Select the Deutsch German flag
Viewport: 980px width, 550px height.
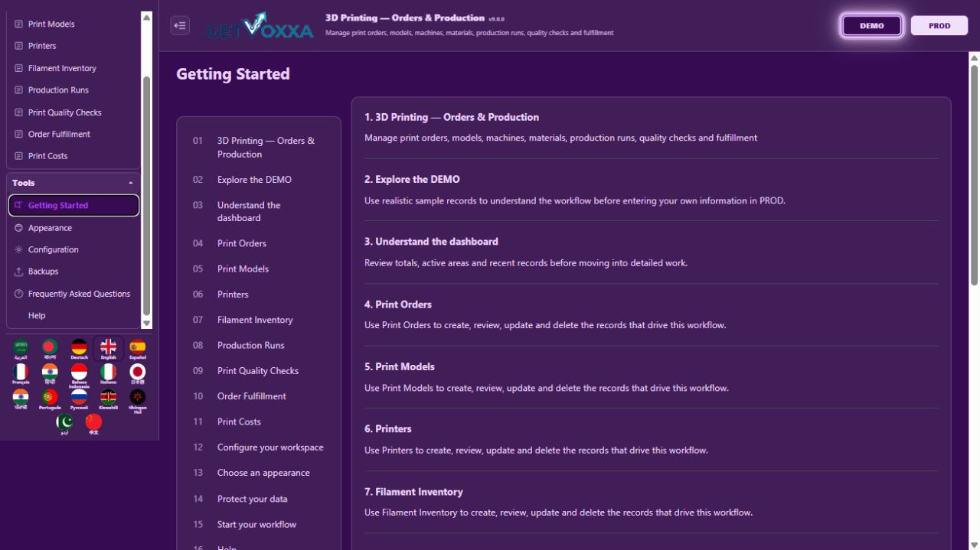[79, 349]
